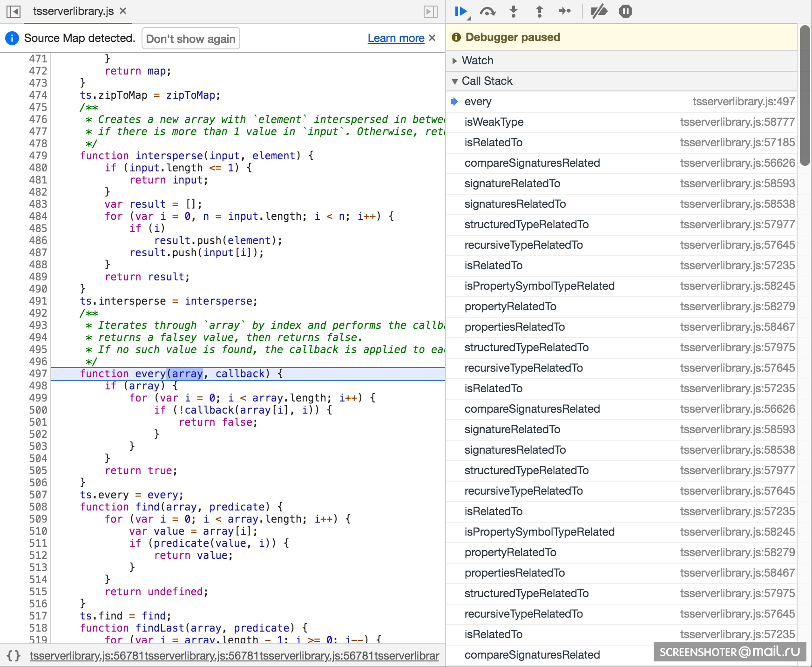Screen dimensions: 812x667
Task: Click the debugger pane vertical scrollbar
Action: tap(805, 95)
